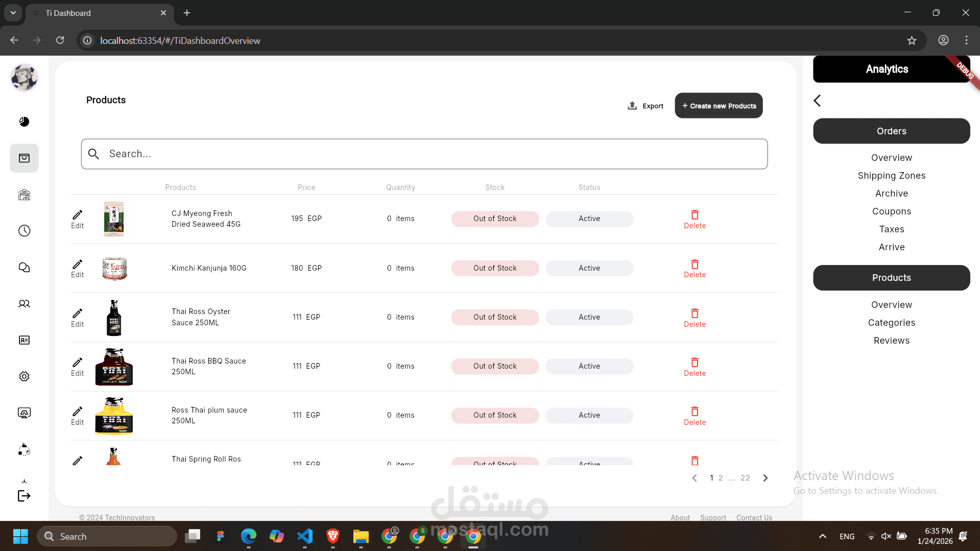Show hidden system tray icons
980x551 pixels.
point(822,536)
